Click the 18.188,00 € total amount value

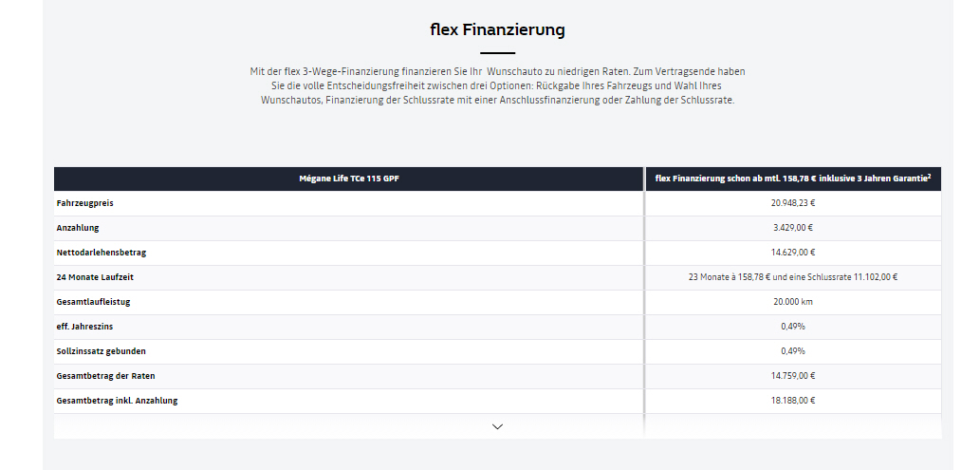point(793,401)
